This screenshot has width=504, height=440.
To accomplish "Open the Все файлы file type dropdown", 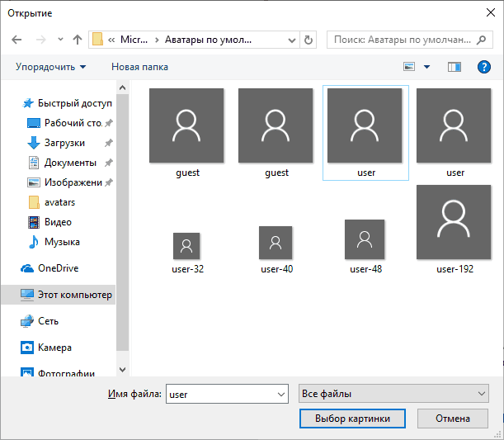I will (393, 394).
